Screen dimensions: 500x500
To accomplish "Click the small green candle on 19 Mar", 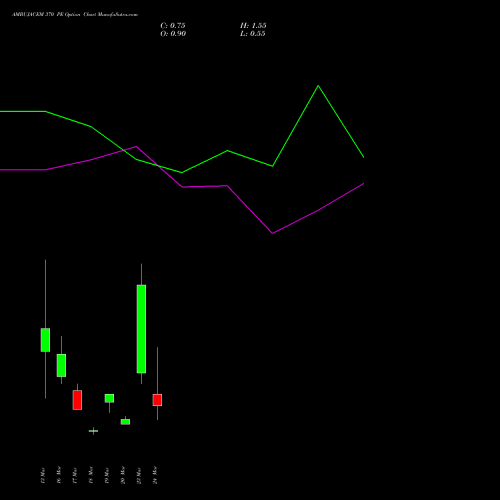I will 109,398.
